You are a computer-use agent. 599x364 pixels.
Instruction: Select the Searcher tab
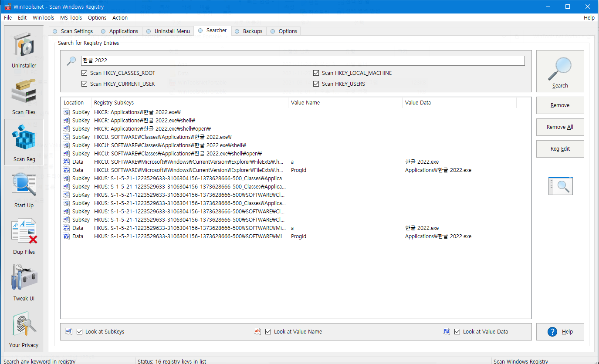(213, 30)
